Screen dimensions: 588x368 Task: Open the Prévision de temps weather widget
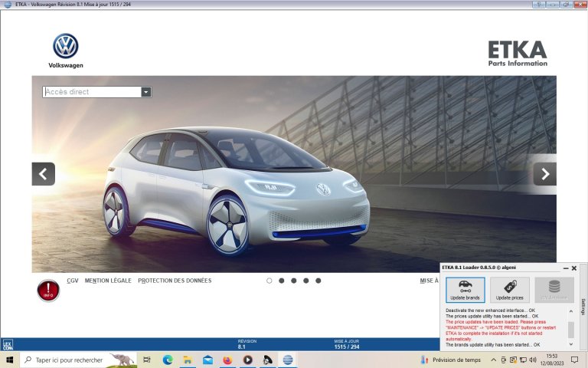(451, 360)
